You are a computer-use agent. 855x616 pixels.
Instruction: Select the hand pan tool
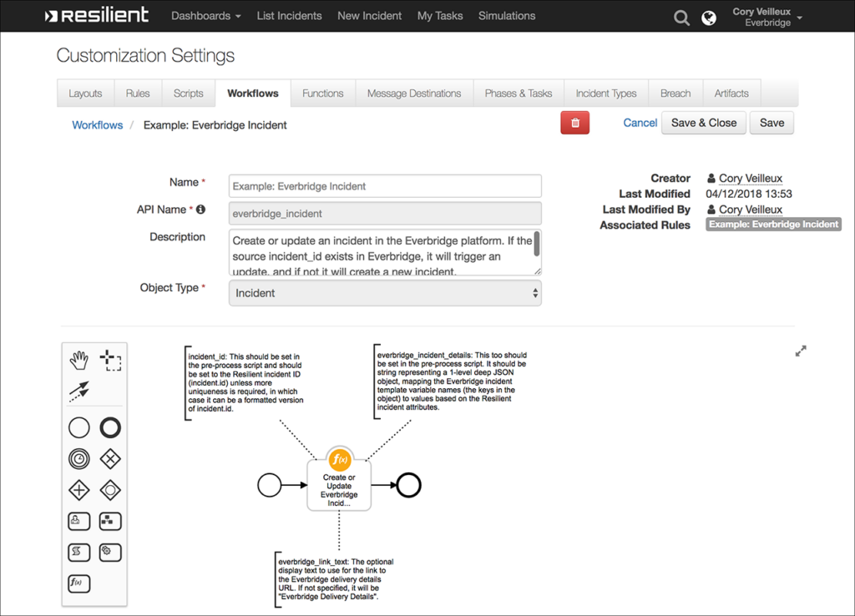click(x=79, y=361)
